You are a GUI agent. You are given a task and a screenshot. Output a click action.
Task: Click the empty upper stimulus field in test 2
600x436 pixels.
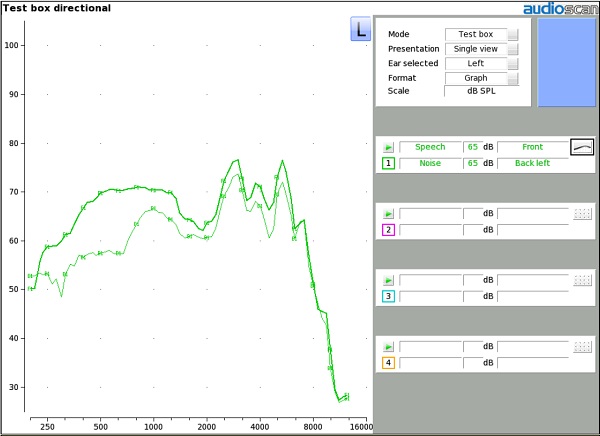click(x=430, y=214)
